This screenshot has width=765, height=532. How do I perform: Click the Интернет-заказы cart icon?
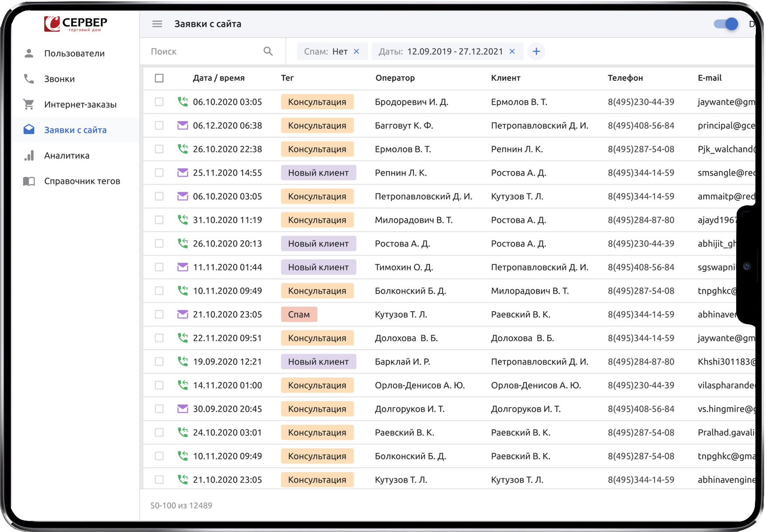pos(29,104)
